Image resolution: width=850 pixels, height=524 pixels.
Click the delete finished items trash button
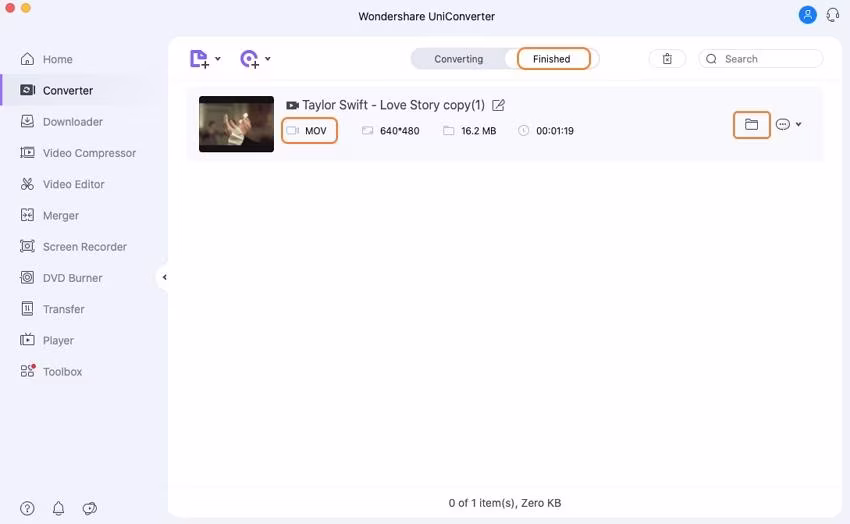coord(667,59)
